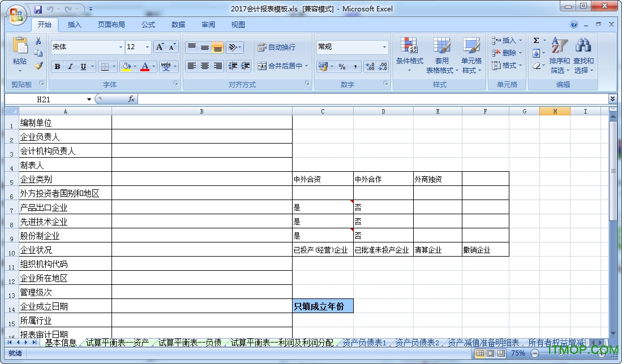
Task: Toggle Italic formatting
Action: (70, 67)
